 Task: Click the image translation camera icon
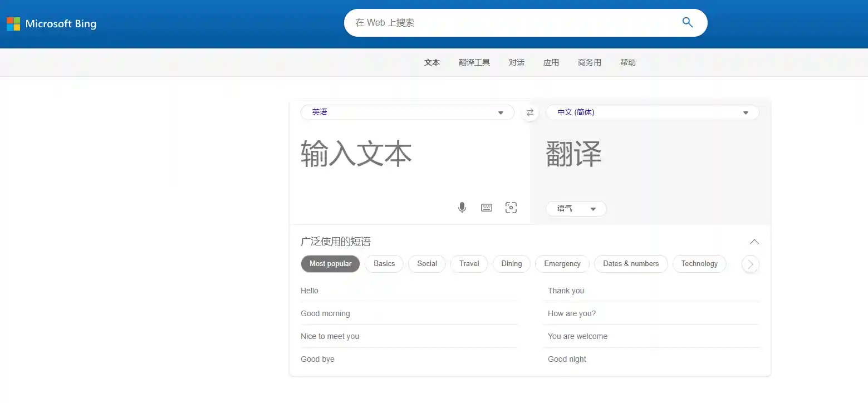pos(511,207)
